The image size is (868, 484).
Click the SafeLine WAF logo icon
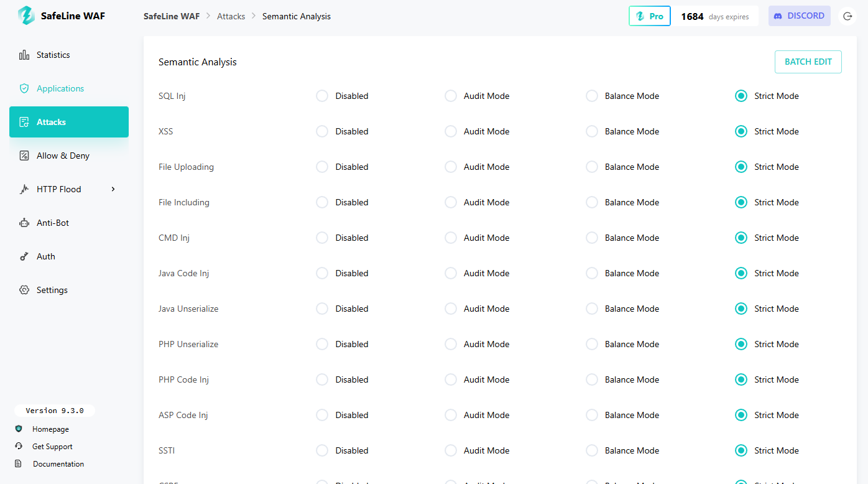[26, 16]
